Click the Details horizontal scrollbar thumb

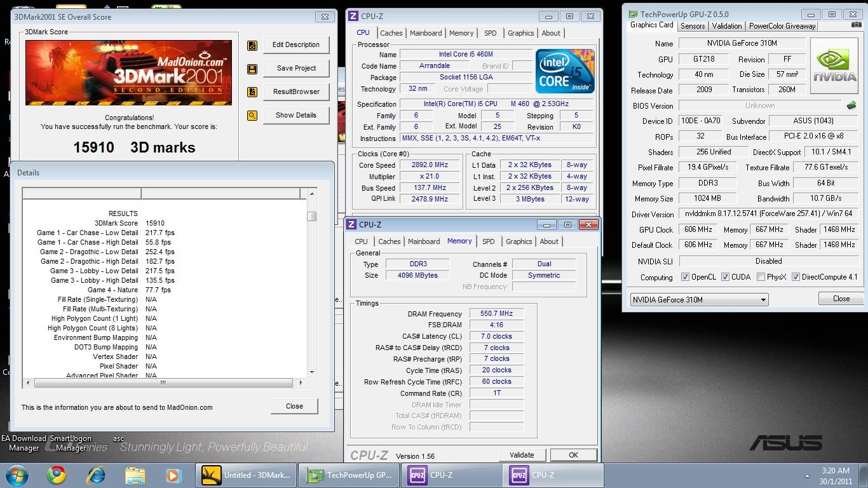163,383
